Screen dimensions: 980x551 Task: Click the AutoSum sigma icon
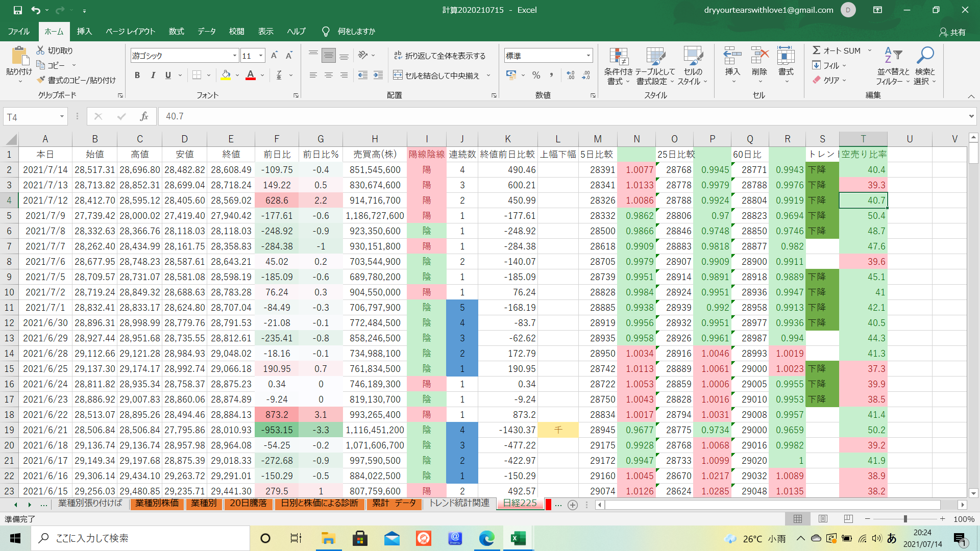point(817,50)
